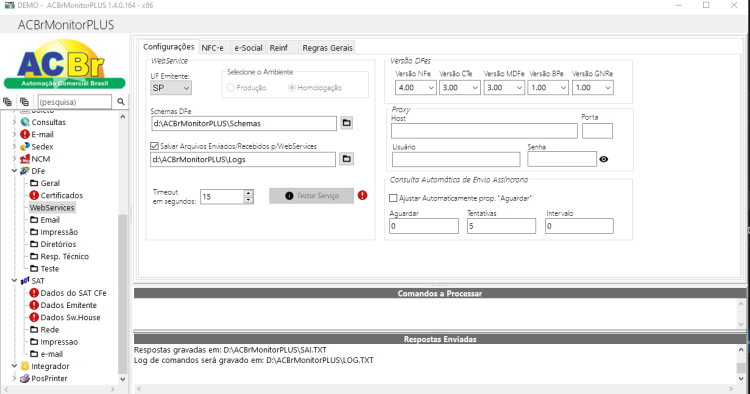This screenshot has height=394, width=750.
Task: Open Rede folder under SAT
Action: (x=44, y=329)
